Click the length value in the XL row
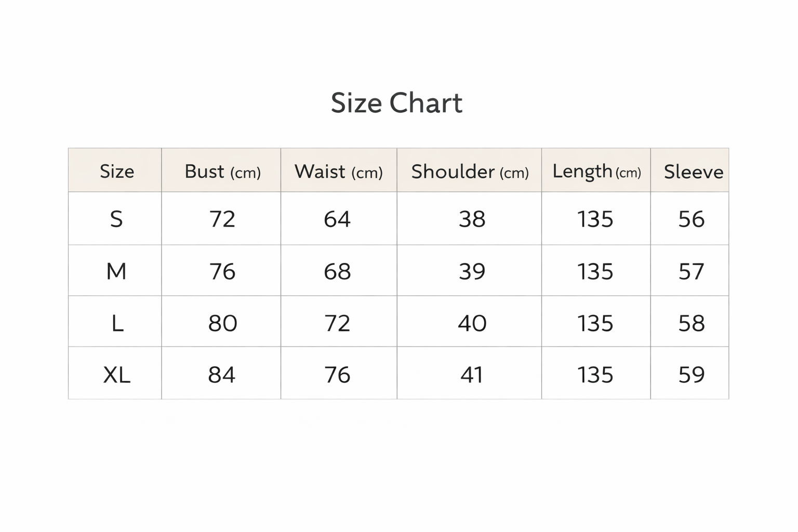 coord(595,375)
